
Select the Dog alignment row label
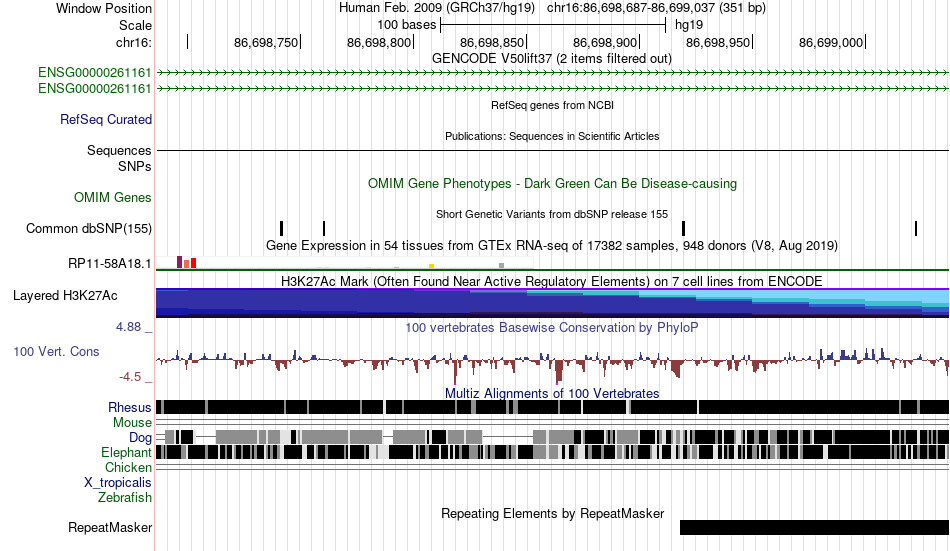(x=140, y=438)
